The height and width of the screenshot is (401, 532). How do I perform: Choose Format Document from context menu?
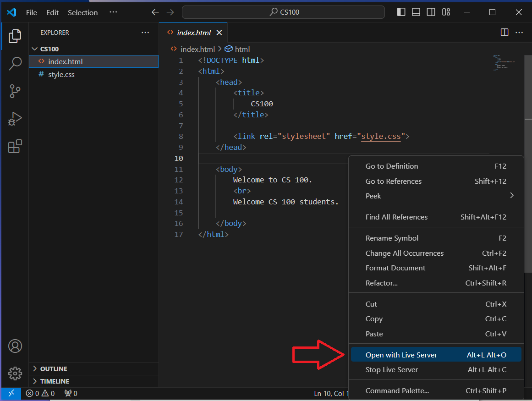(395, 268)
